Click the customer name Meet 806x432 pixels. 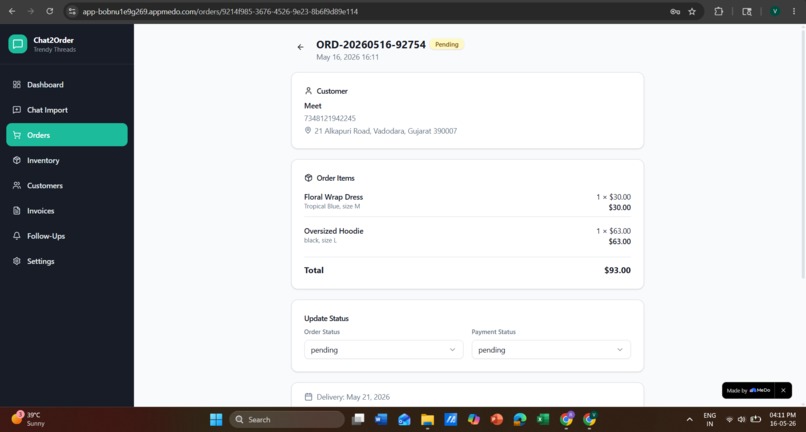point(313,106)
